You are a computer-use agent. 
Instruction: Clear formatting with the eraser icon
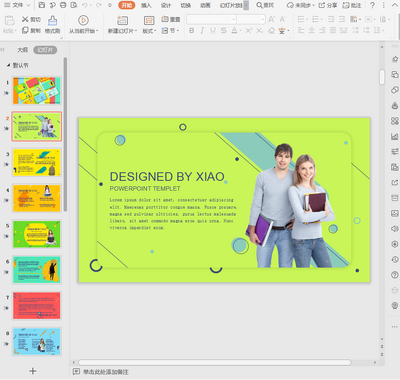coord(272,31)
